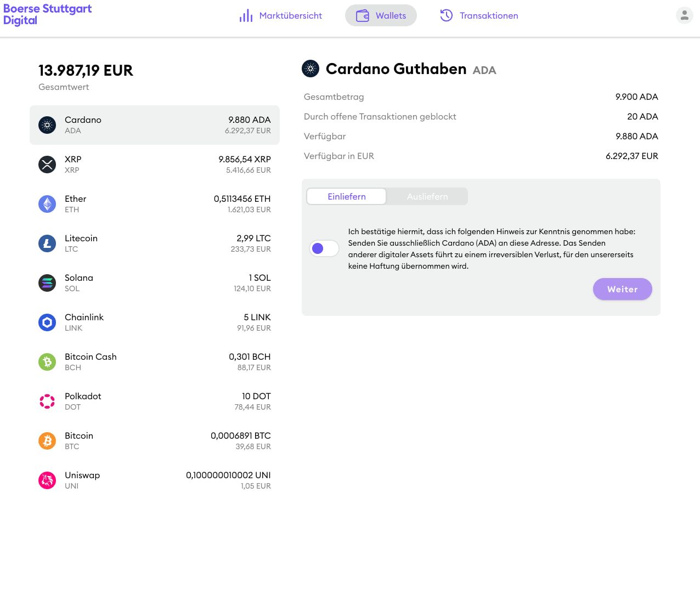
Task: Click the Ether diamond icon
Action: pyautogui.click(x=47, y=204)
